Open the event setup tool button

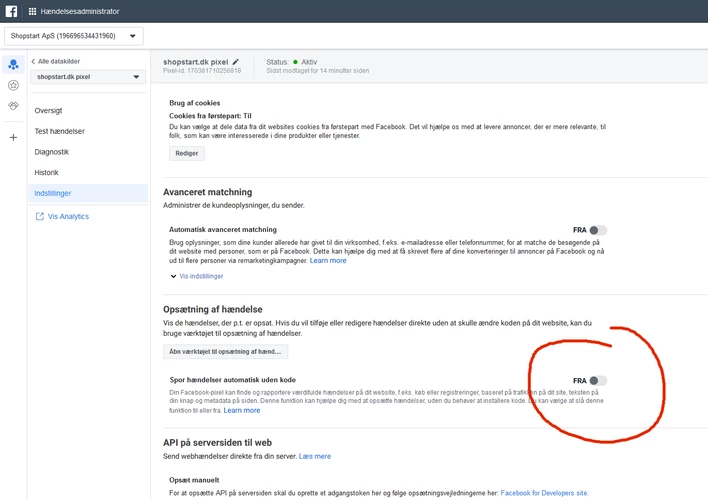tap(226, 352)
